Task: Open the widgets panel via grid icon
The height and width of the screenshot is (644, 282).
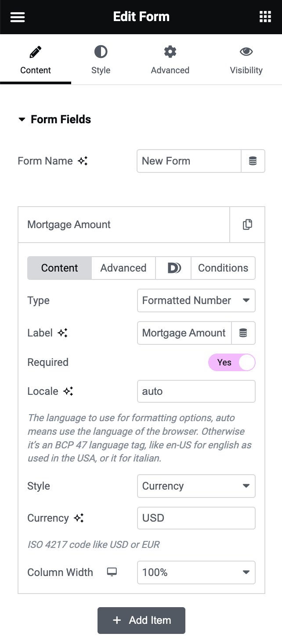Action: [x=265, y=17]
